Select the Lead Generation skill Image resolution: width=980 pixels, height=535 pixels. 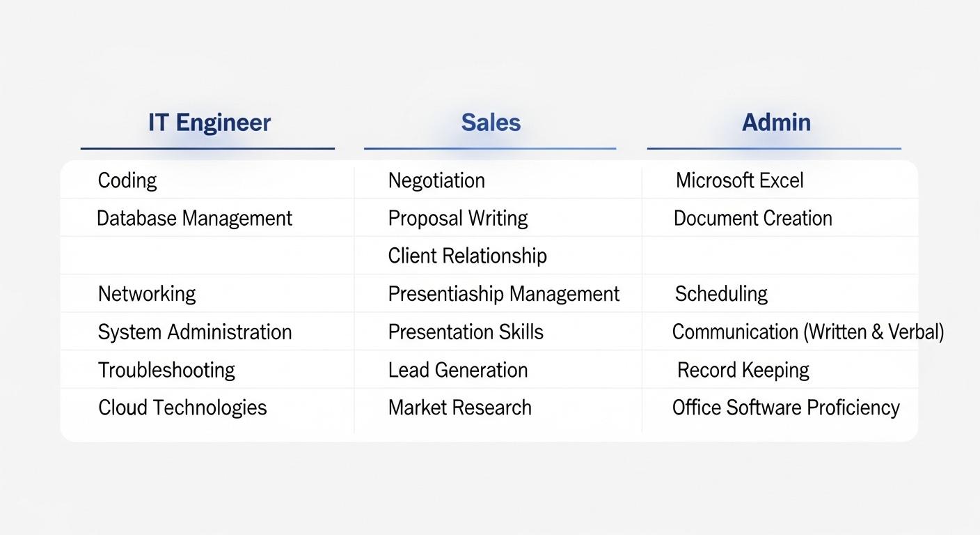[x=458, y=370]
